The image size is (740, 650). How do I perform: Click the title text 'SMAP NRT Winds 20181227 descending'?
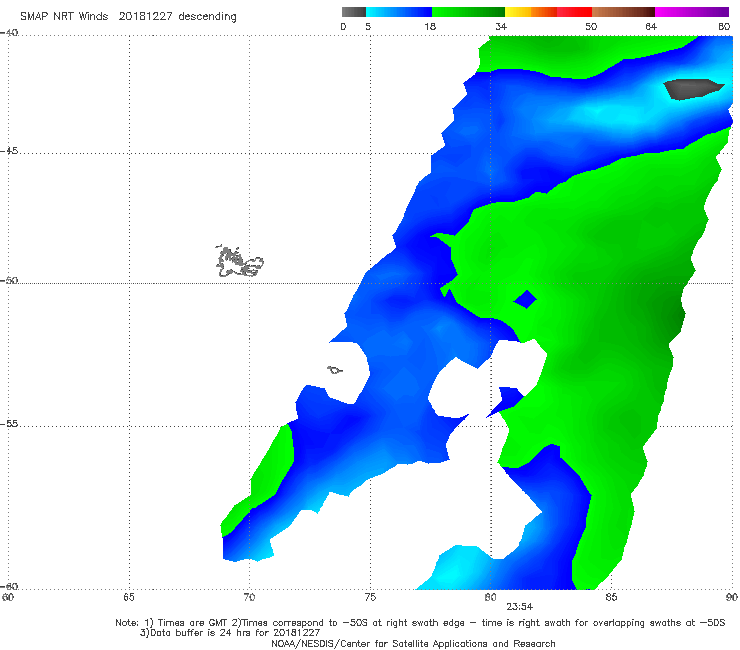coord(128,16)
